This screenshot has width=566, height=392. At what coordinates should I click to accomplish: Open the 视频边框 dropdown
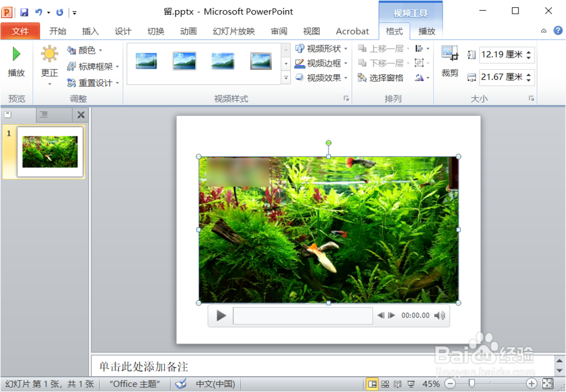pyautogui.click(x=321, y=63)
